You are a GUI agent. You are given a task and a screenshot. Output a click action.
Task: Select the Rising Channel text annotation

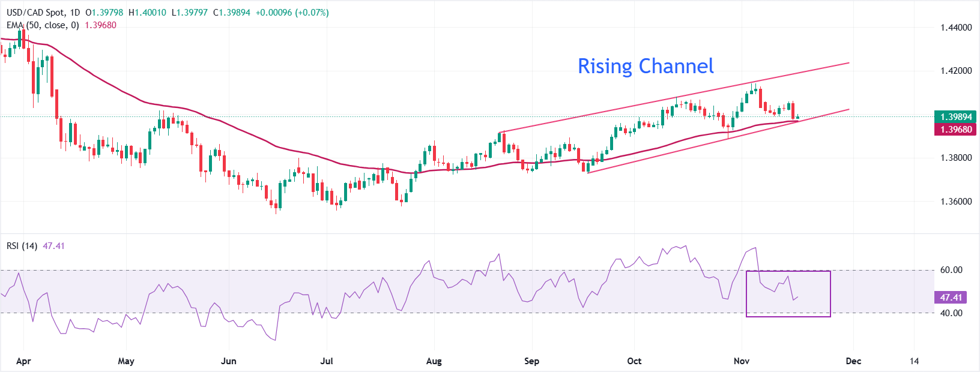point(646,66)
